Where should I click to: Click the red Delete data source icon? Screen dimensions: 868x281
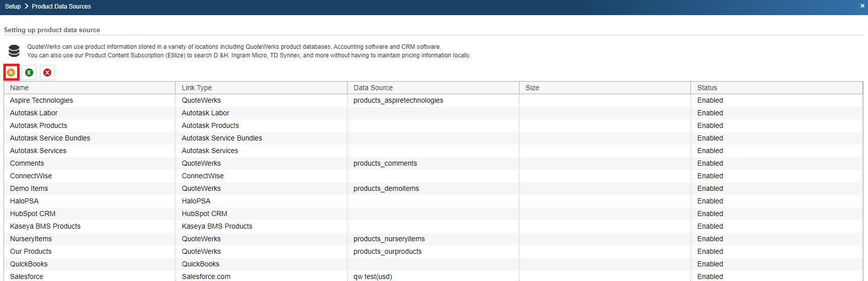47,73
